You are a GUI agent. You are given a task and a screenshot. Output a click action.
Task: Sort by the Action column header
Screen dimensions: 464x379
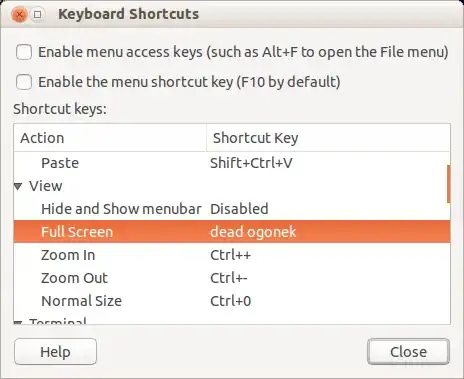click(x=110, y=138)
